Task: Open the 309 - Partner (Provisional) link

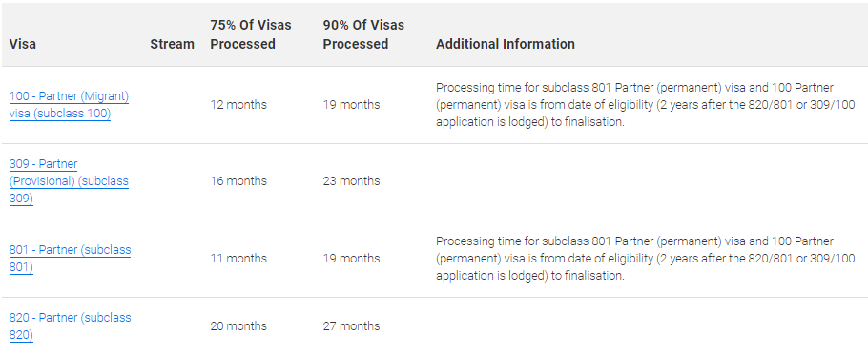Action: 70,181
